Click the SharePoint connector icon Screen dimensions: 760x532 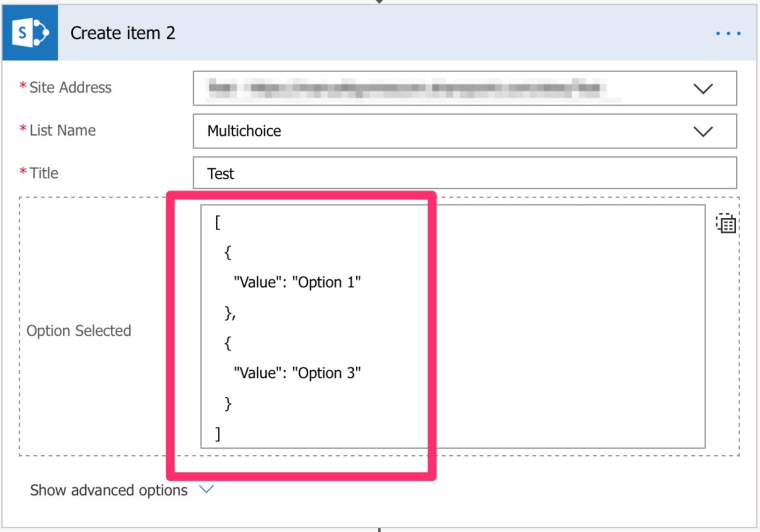point(30,33)
